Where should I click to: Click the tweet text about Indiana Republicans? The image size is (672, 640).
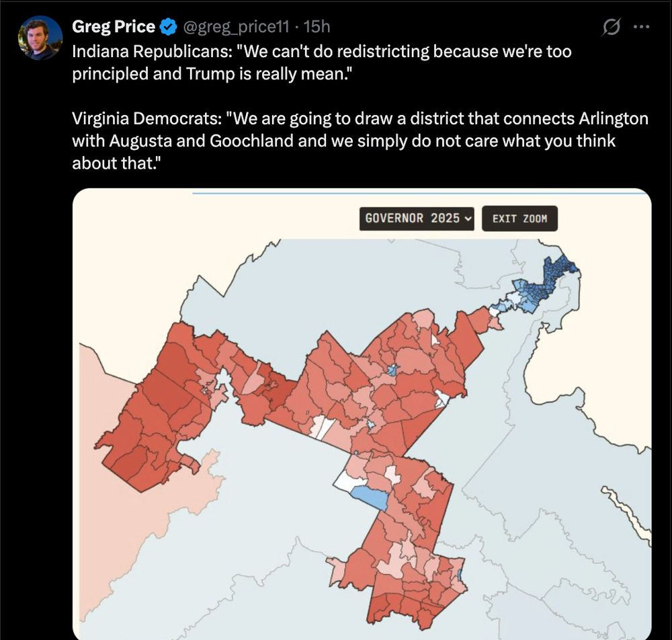[323, 63]
